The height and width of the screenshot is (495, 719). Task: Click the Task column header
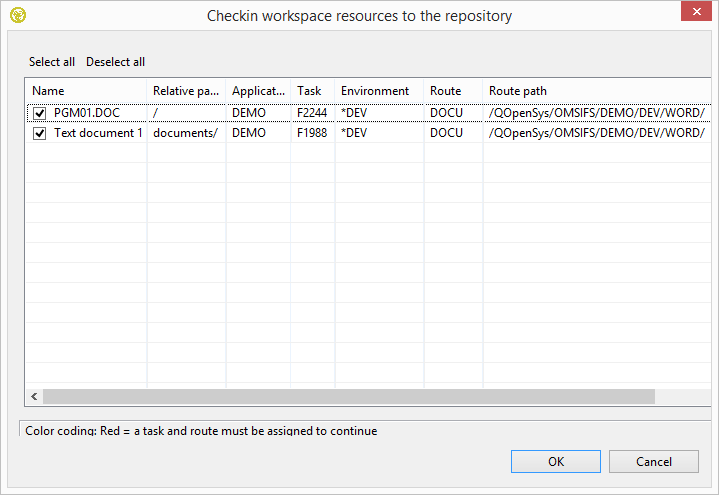pos(310,91)
